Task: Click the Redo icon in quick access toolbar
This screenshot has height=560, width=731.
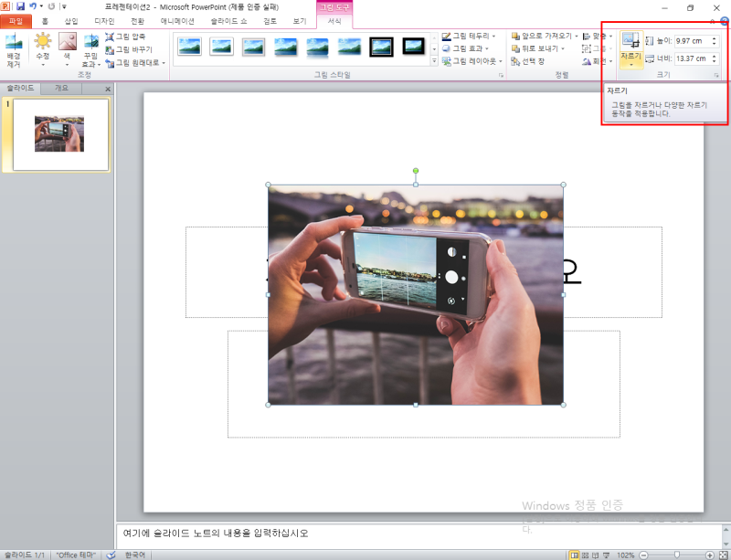Action: 51,6
